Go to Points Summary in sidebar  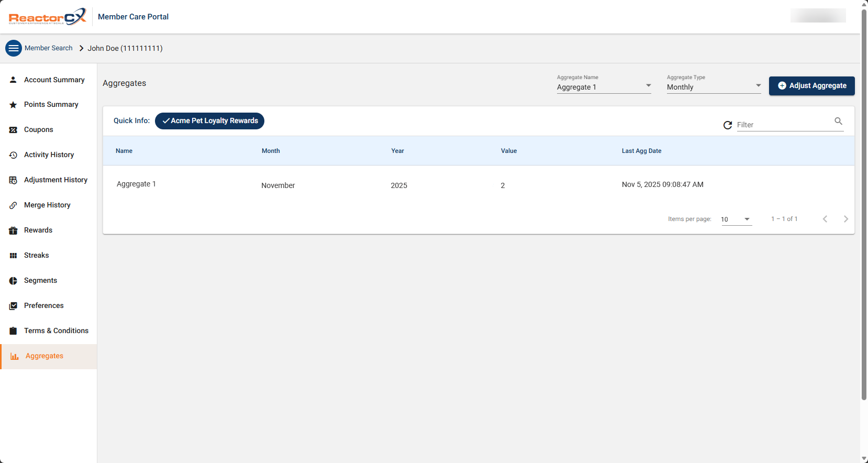tap(51, 105)
